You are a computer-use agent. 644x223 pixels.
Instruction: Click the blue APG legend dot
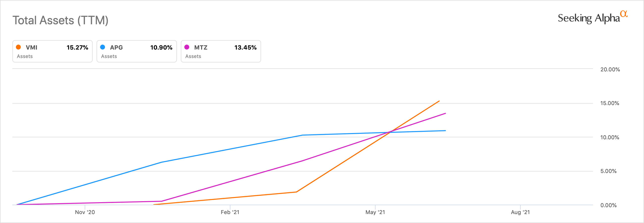103,47
